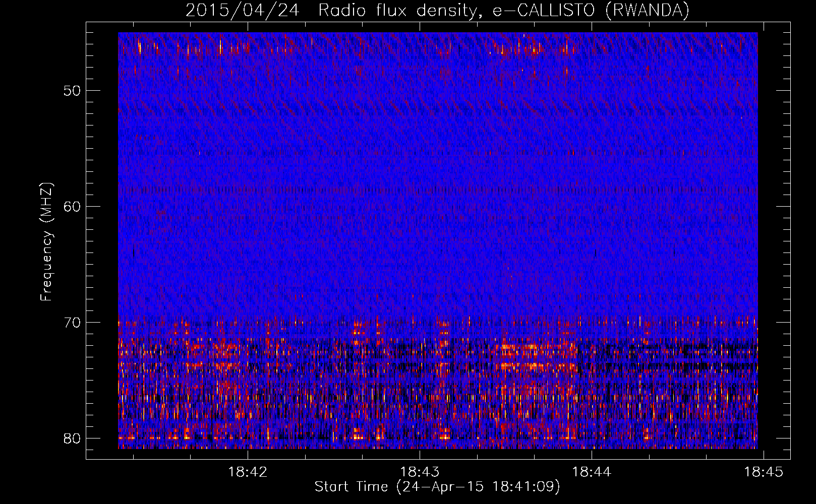Image resolution: width=816 pixels, height=504 pixels.
Task: Click the spectrogram at 18:44 and 50 MHz
Action: click(x=592, y=90)
